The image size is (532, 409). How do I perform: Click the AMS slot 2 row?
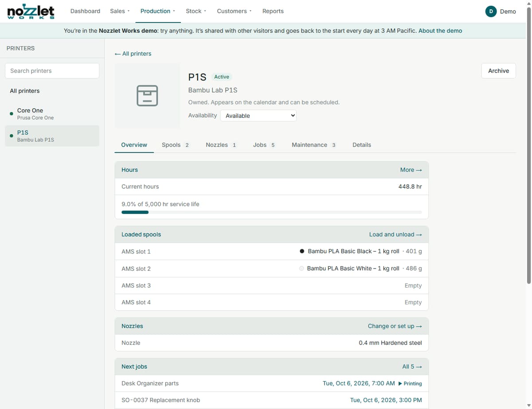pyautogui.click(x=272, y=269)
